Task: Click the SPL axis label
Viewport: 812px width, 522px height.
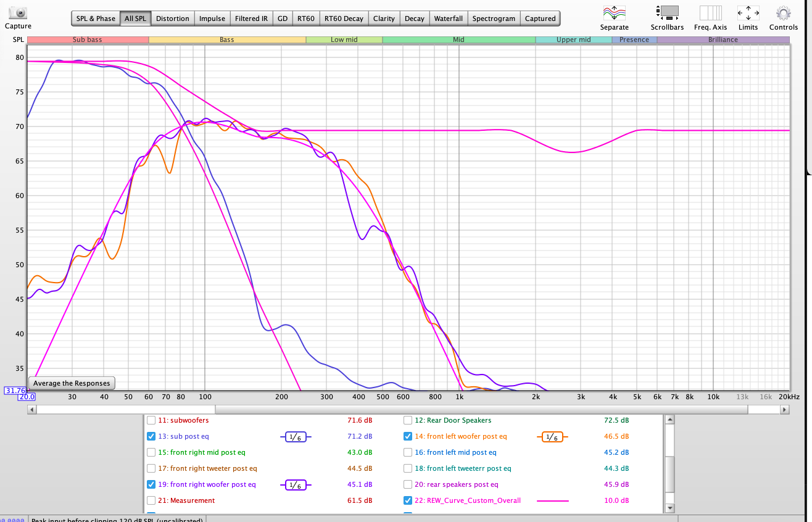Action: [x=19, y=39]
